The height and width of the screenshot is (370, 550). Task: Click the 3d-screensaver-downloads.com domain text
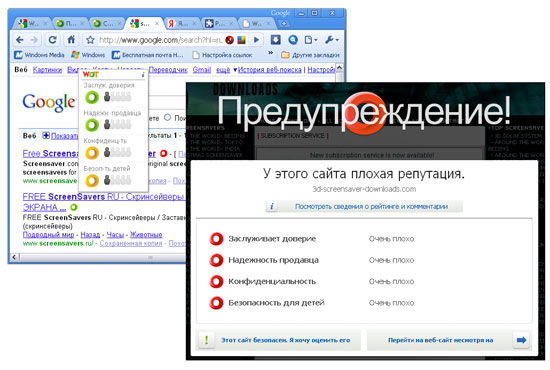[x=364, y=189]
